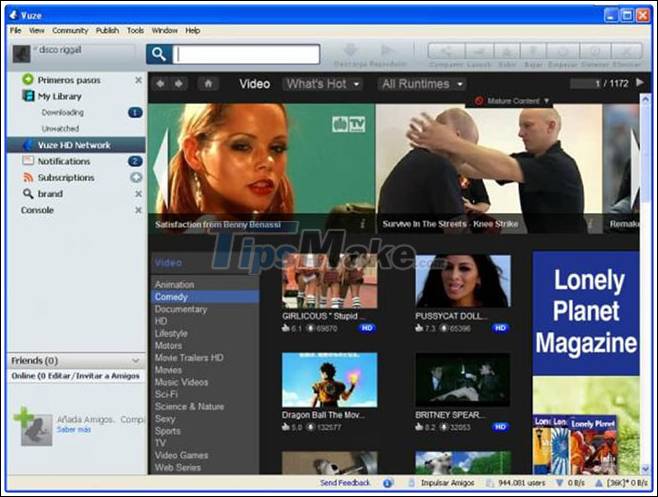Click HD badge on GIRLICIOUS video
This screenshot has width=658, height=497.
(x=367, y=328)
